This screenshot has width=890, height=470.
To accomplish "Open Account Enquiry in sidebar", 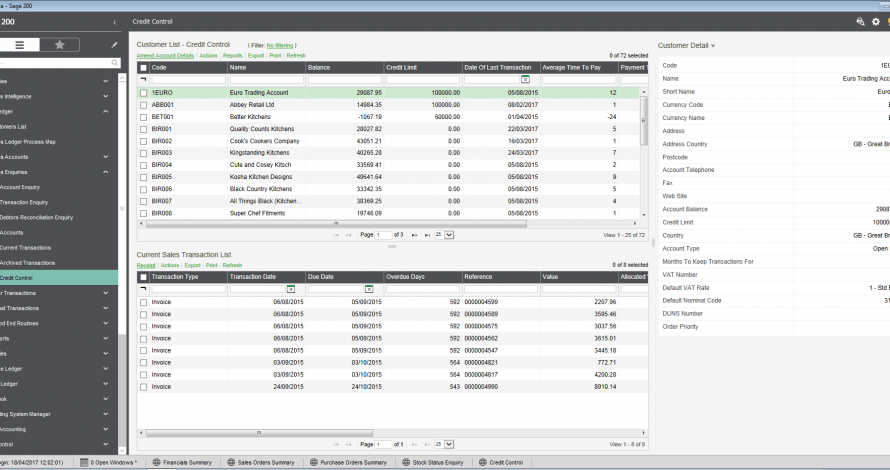I will 20,187.
